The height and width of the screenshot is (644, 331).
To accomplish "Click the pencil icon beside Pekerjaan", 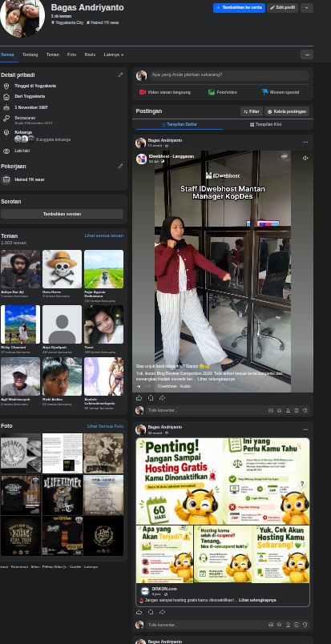I will click(120, 166).
